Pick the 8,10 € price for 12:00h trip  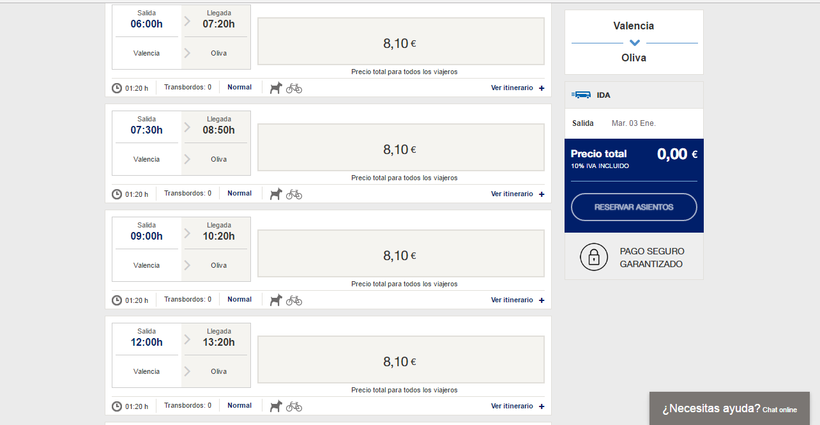tap(400, 361)
